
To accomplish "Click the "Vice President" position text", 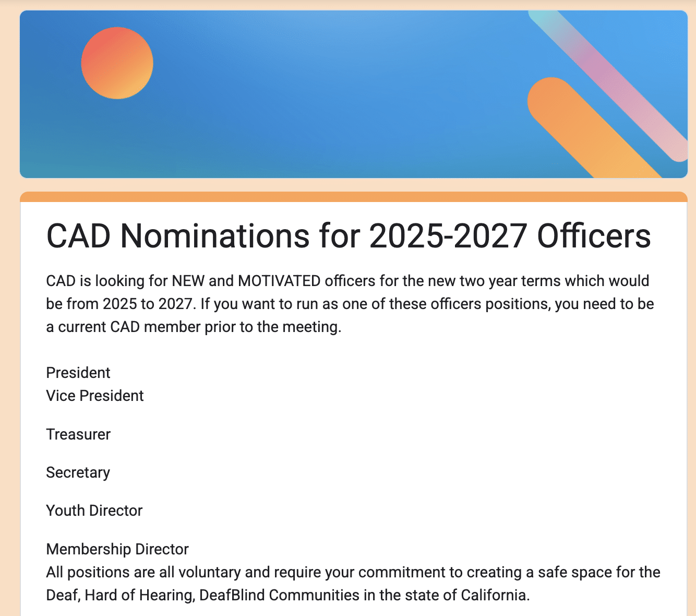I will (95, 396).
